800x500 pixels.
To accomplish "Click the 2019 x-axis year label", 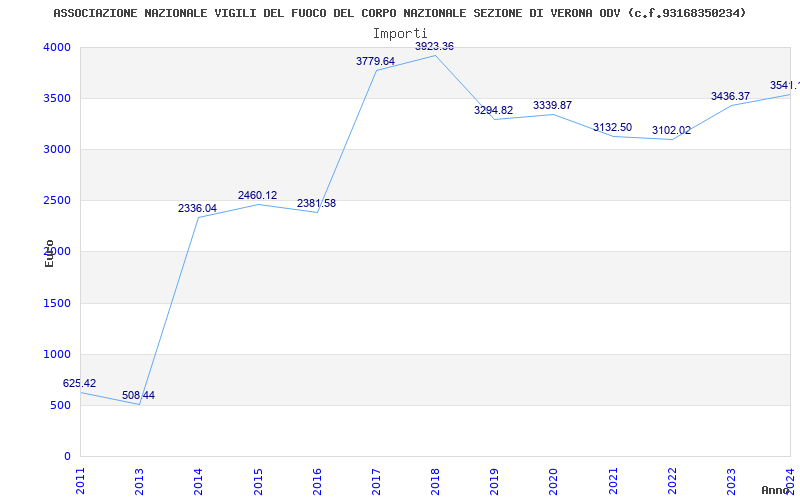I will click(x=494, y=481).
